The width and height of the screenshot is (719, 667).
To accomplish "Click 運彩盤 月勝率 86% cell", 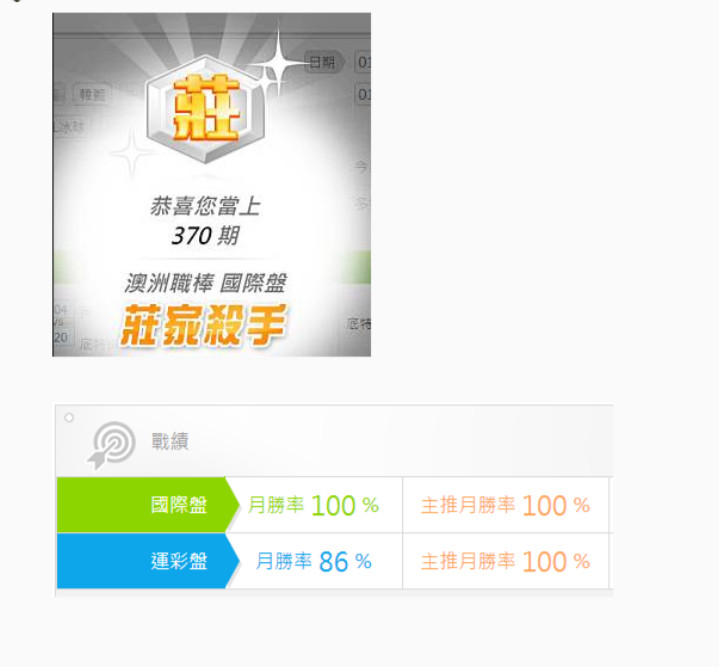I will (x=314, y=561).
